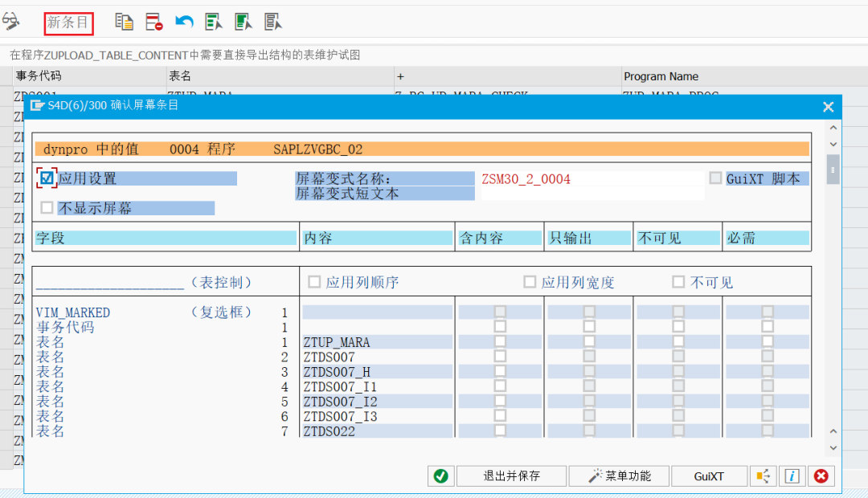Click the green checkmark confirm button

441,476
